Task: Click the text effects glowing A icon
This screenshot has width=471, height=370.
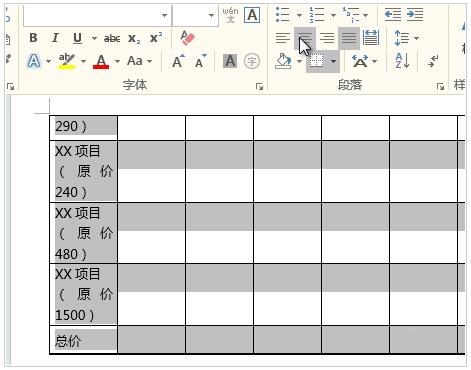Action: 34,61
